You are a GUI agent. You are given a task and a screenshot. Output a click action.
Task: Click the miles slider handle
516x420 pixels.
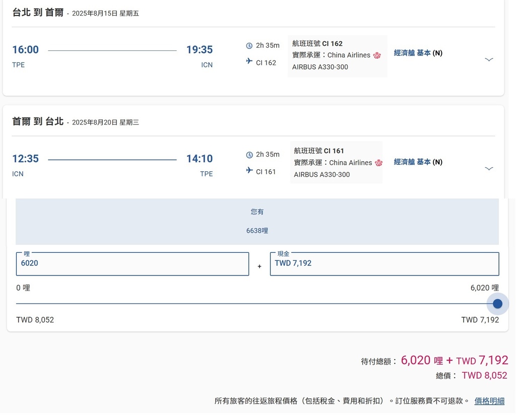(497, 304)
